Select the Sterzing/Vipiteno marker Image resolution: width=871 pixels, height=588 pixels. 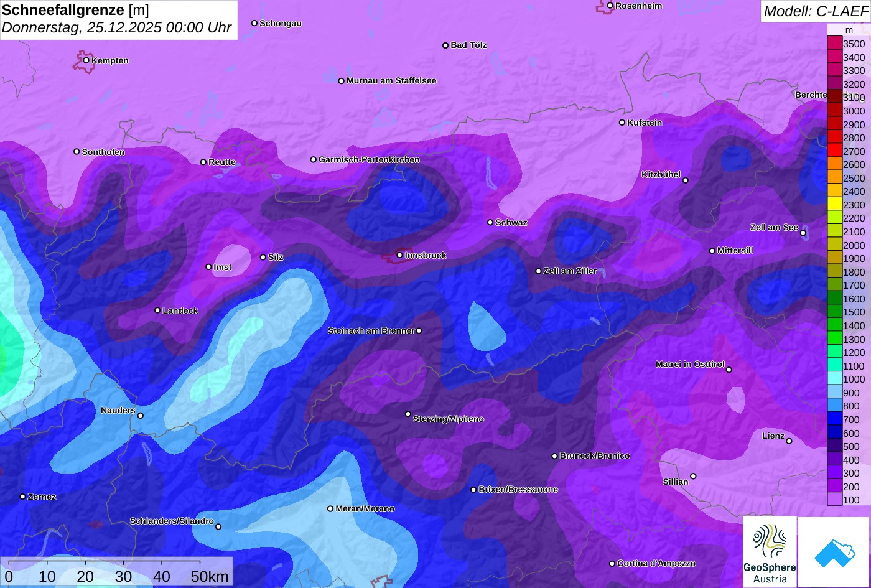click(x=408, y=414)
